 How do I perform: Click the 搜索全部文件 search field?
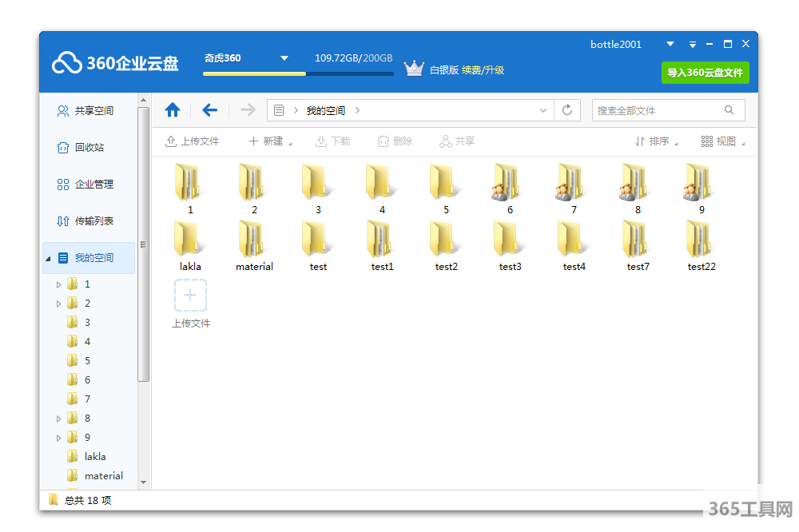coord(655,110)
